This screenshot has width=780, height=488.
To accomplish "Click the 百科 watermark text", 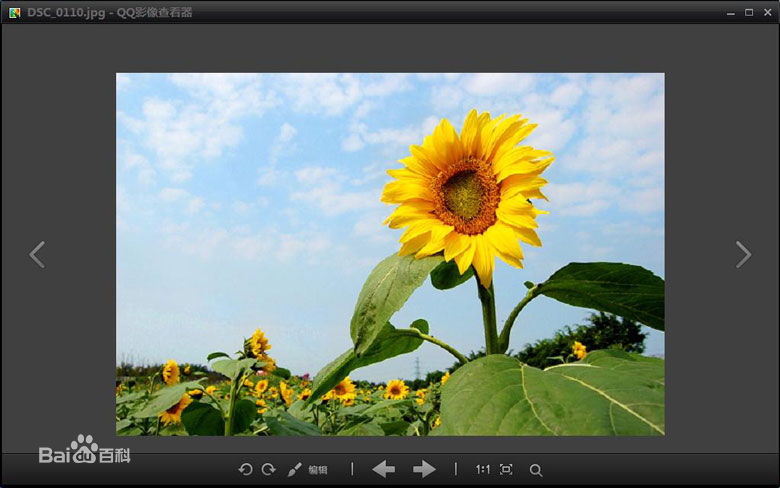I will tap(115, 456).
